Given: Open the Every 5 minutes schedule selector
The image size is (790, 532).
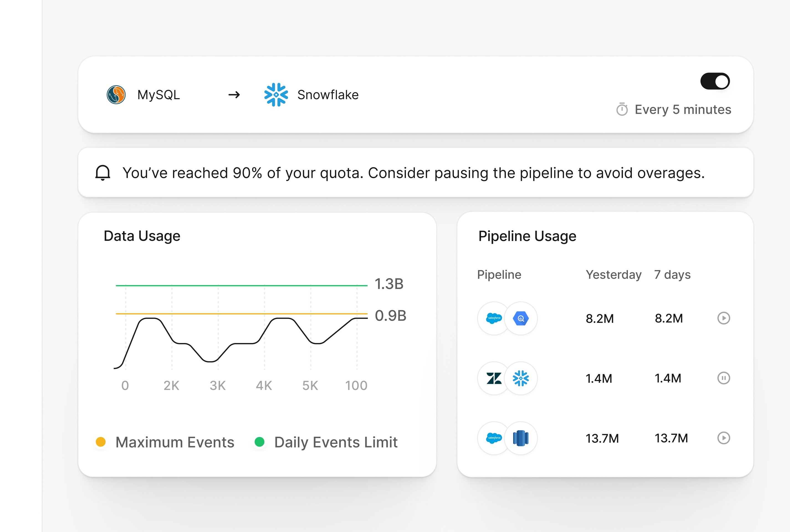Looking at the screenshot, I should [682, 109].
